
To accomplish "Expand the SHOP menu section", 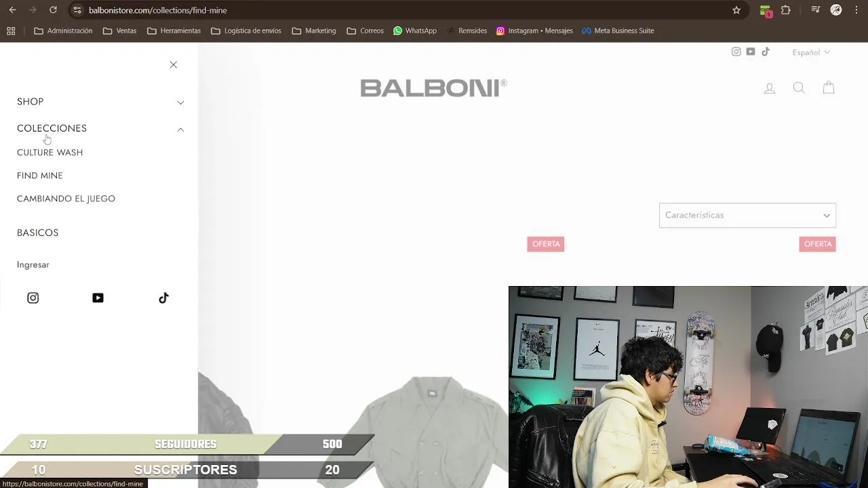I will point(180,102).
